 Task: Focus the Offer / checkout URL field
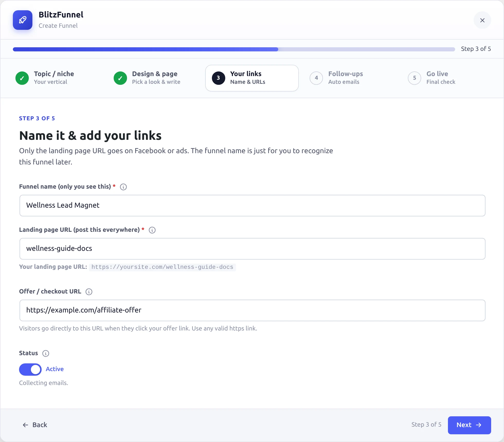(x=253, y=310)
